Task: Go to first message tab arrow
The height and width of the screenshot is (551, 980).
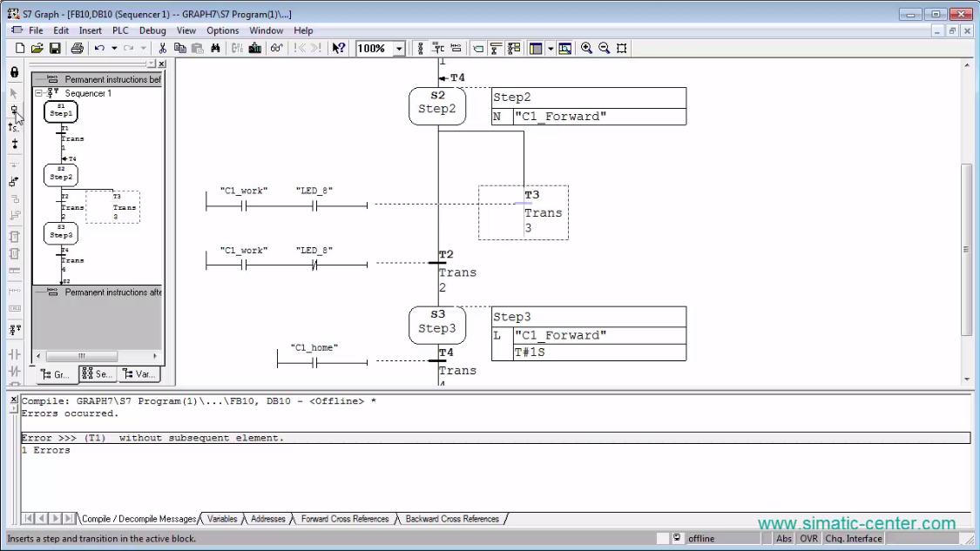Action: 28,519
